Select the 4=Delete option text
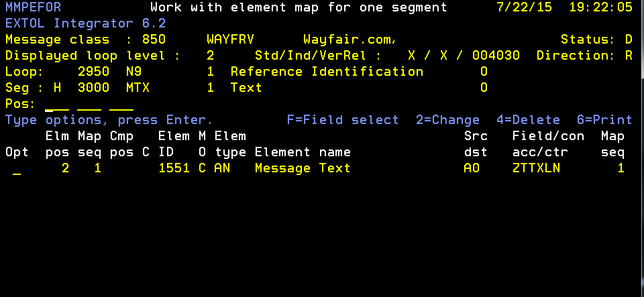The image size is (644, 297). pos(528,120)
